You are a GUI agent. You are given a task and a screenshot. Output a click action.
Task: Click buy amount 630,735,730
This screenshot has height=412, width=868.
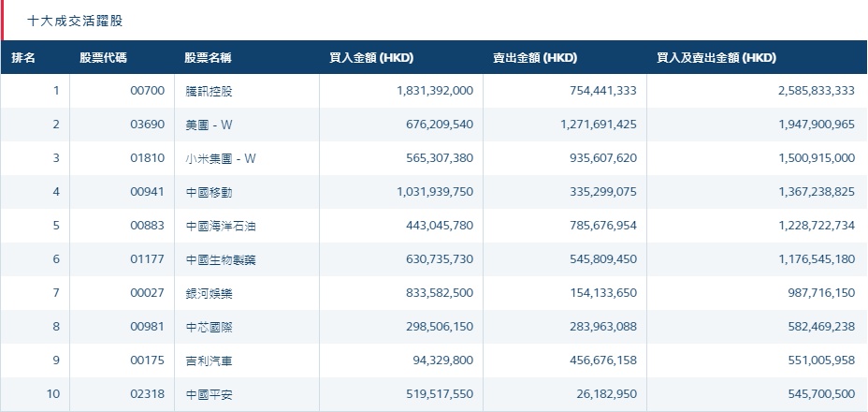click(x=440, y=259)
